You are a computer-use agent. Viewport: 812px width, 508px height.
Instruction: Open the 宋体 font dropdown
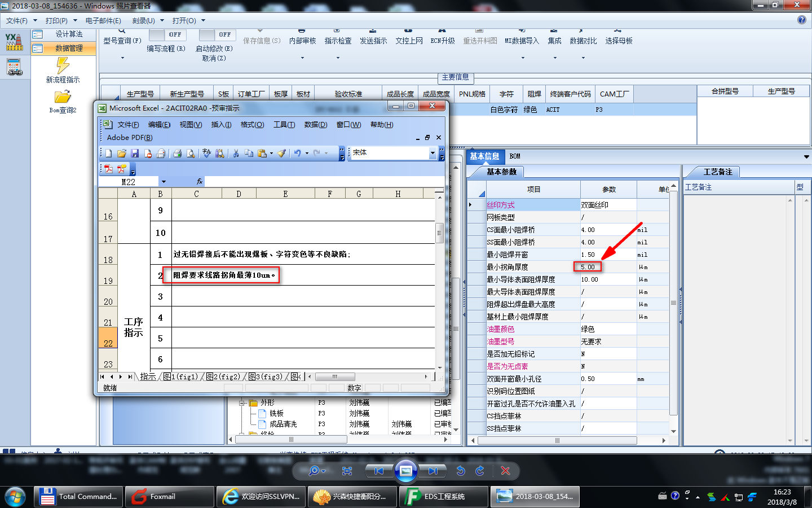pos(433,153)
